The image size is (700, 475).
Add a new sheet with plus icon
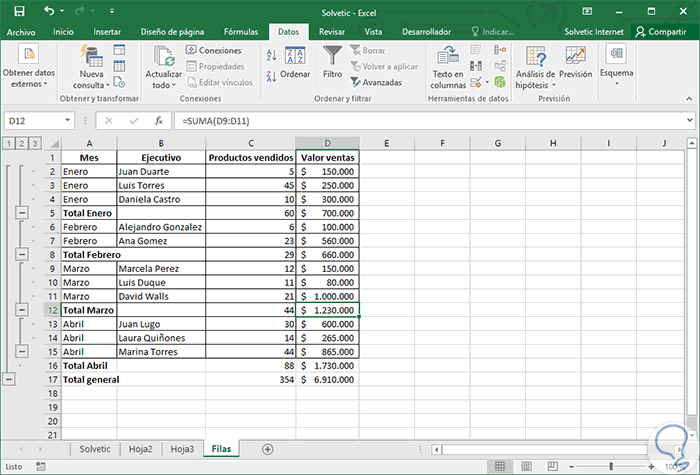click(x=267, y=449)
